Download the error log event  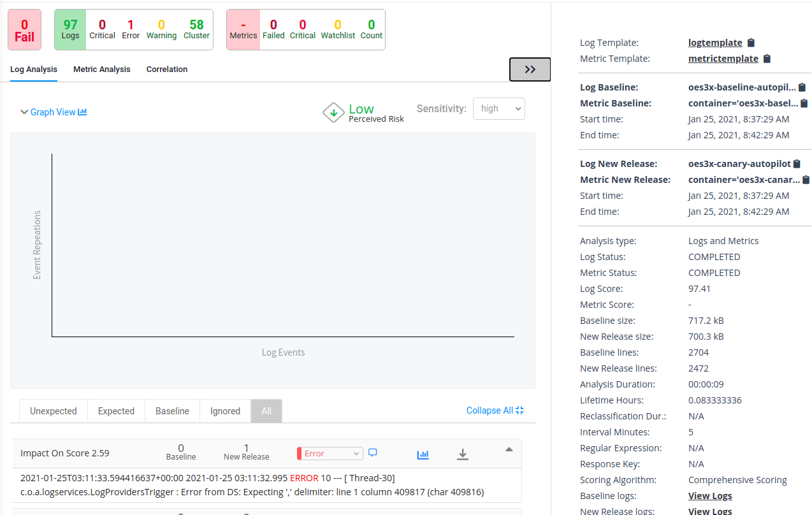click(x=463, y=454)
